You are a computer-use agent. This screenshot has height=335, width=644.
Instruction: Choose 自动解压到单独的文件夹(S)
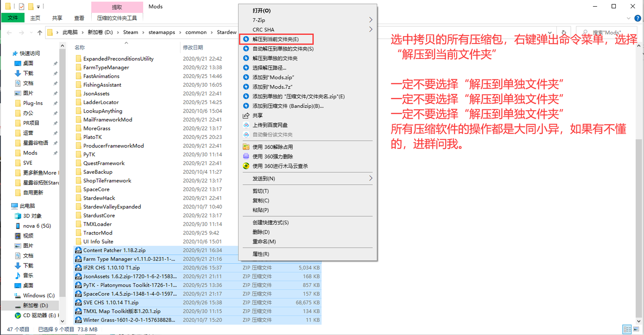(308, 49)
